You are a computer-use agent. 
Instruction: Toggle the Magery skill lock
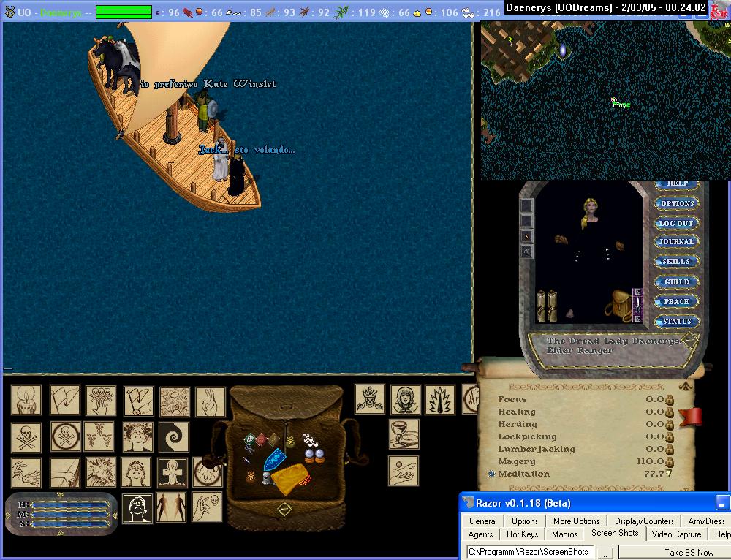pyautogui.click(x=670, y=461)
